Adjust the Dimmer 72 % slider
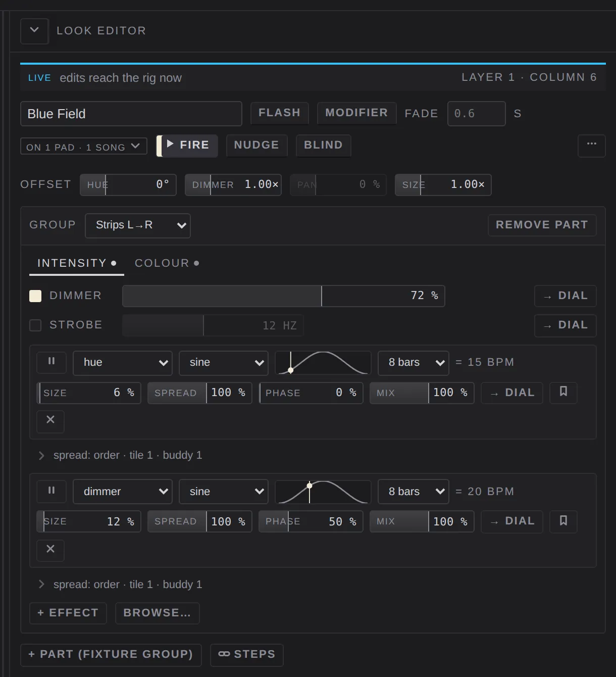Viewport: 616px width, 677px height. pyautogui.click(x=283, y=296)
